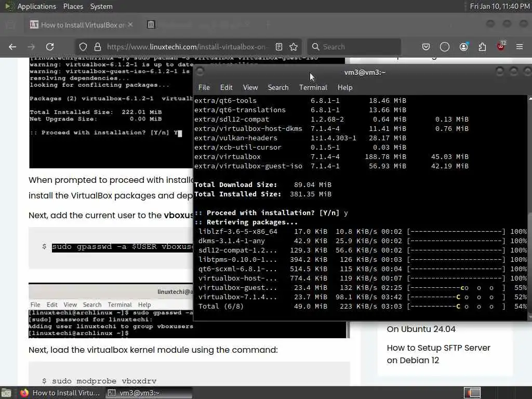Viewport: 532px width, 399px height.
Task: Click the workspace switcher in bottom panel
Action: [x=472, y=393]
